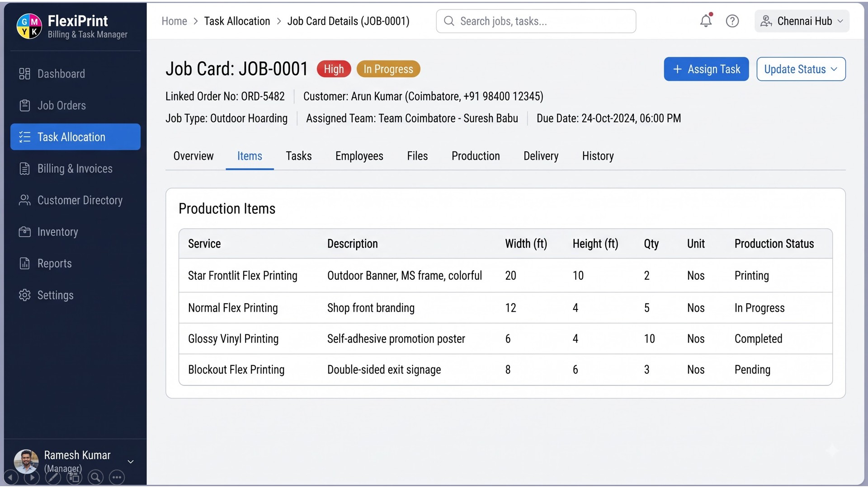Click the FlexiPrint CMYK logo
The image size is (868, 488).
(x=29, y=26)
